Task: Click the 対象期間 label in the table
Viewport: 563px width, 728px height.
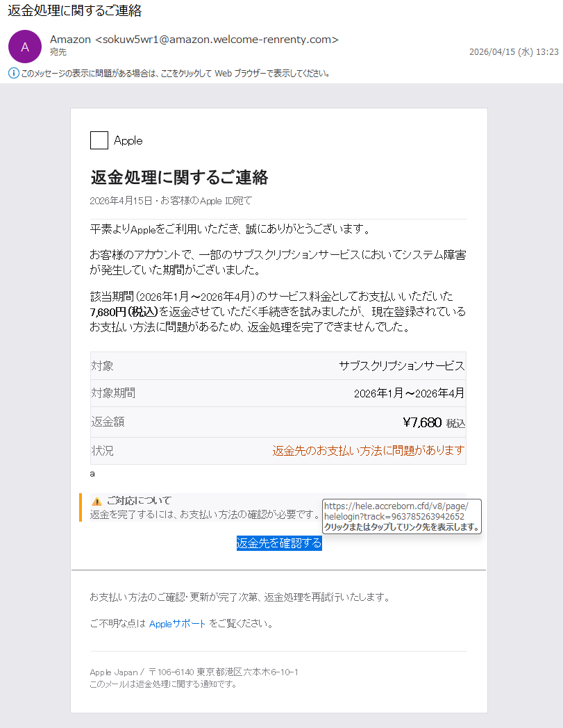Action: (113, 393)
